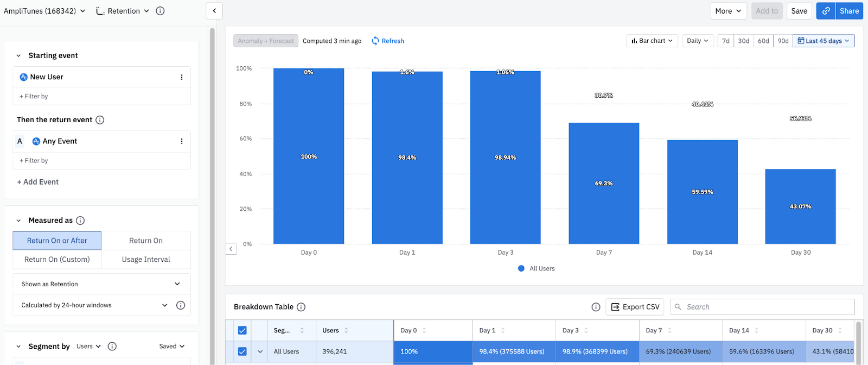Select the 30d date range tab
The image size is (868, 365).
tap(743, 41)
